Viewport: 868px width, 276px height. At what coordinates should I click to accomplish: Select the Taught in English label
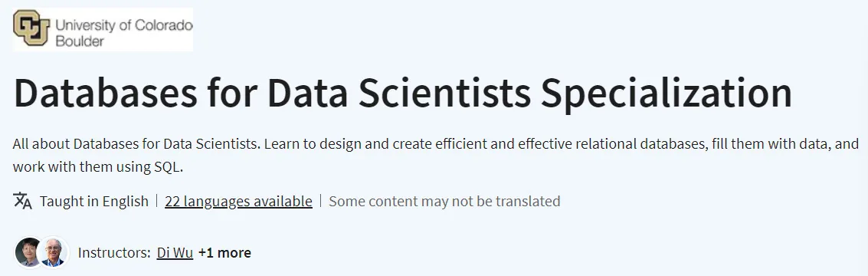pyautogui.click(x=94, y=201)
